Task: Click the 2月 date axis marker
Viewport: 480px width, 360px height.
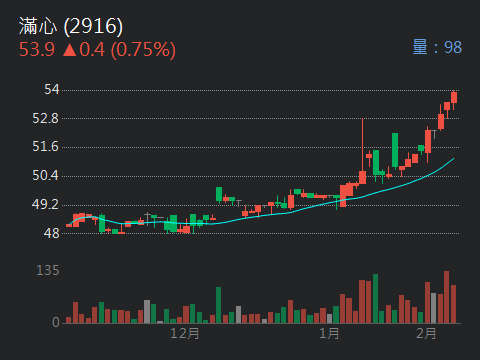Action: [426, 333]
